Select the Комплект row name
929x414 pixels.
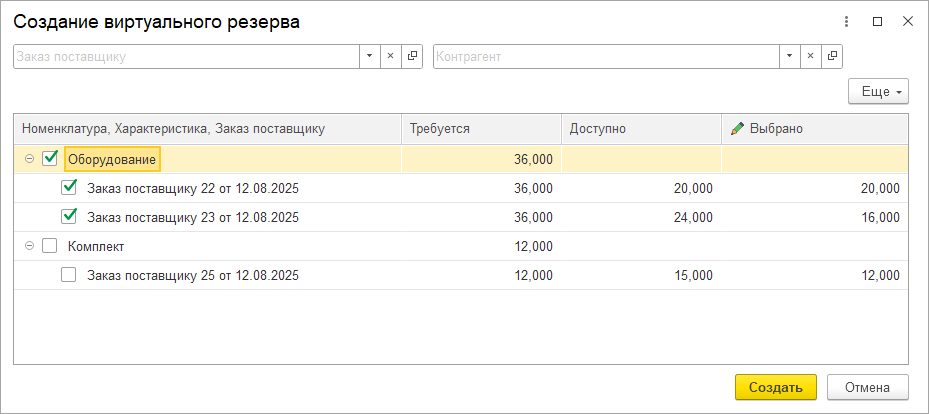click(96, 246)
